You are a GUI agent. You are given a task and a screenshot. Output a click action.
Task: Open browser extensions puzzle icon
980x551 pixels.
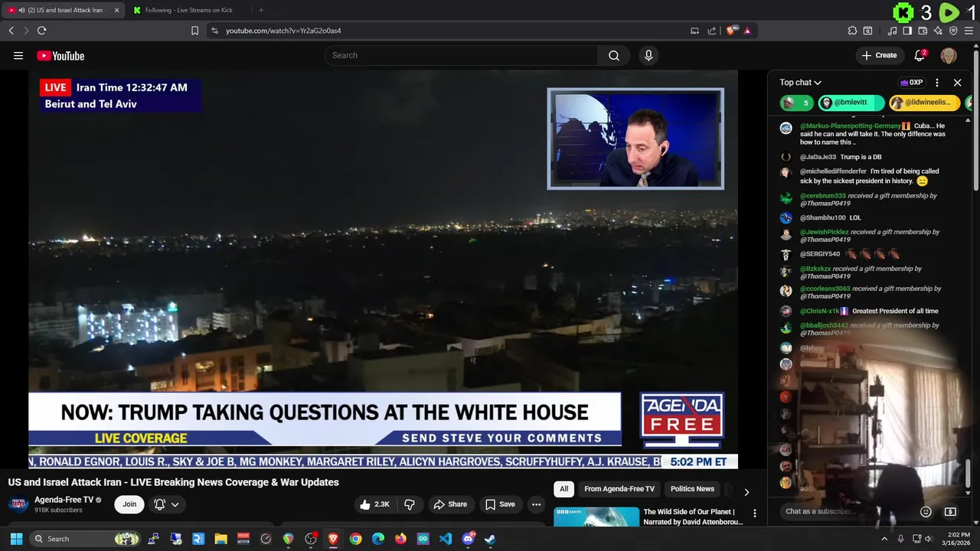coord(852,31)
